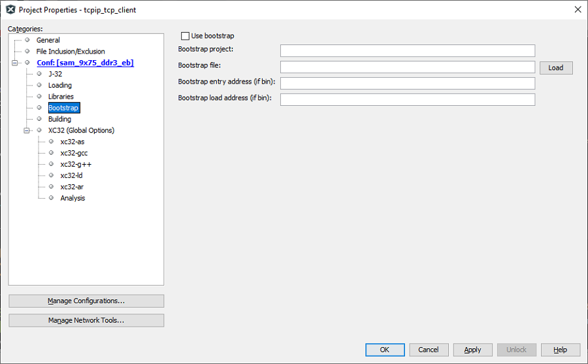The width and height of the screenshot is (588, 364).
Task: Select the xc32-gcc compiler options
Action: pos(74,153)
